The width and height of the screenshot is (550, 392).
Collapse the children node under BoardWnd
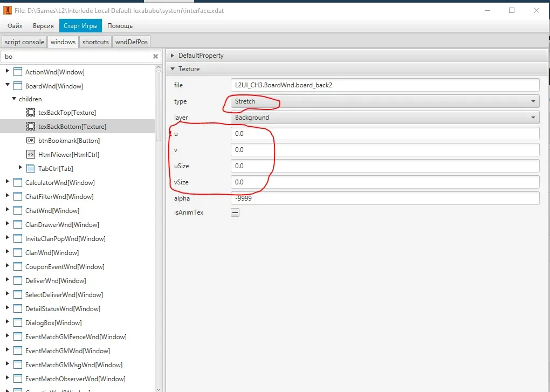[14, 99]
